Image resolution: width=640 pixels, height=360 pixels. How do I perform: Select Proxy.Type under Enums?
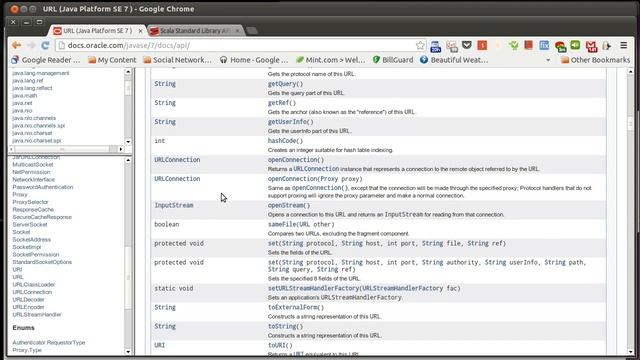tap(27, 350)
